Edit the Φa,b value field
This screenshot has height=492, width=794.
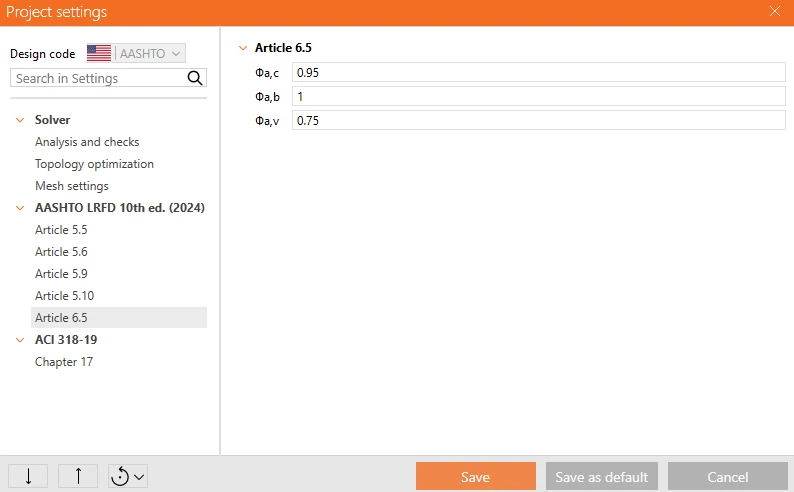[539, 96]
